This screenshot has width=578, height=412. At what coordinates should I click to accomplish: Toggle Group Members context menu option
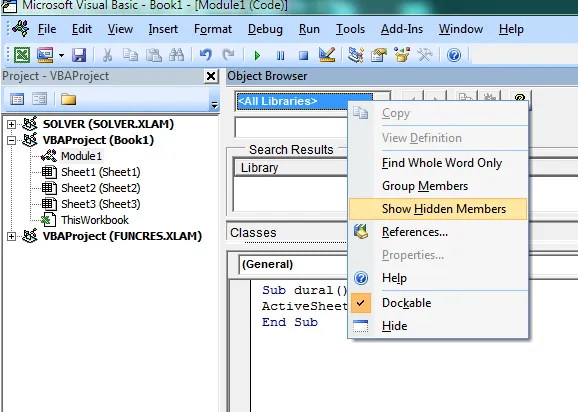point(438,186)
